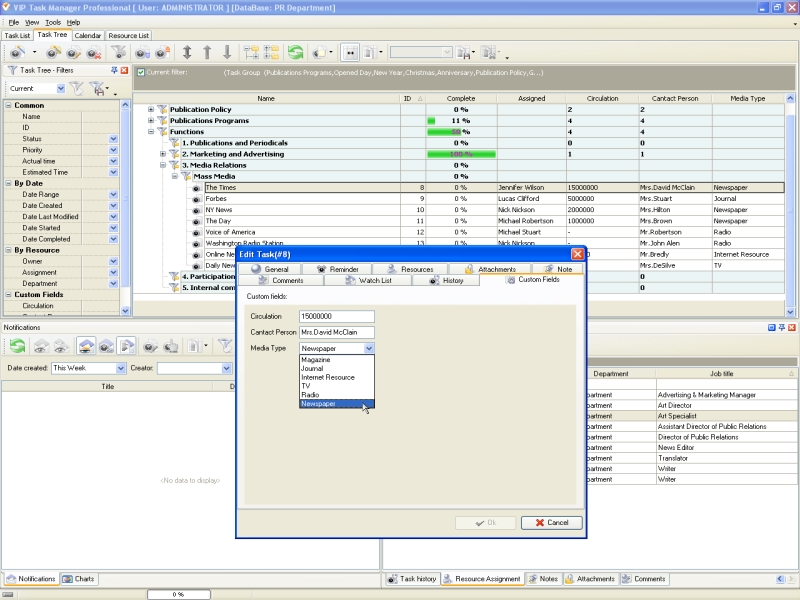Click the Circulation input field
This screenshot has width=800, height=600.
[x=336, y=316]
